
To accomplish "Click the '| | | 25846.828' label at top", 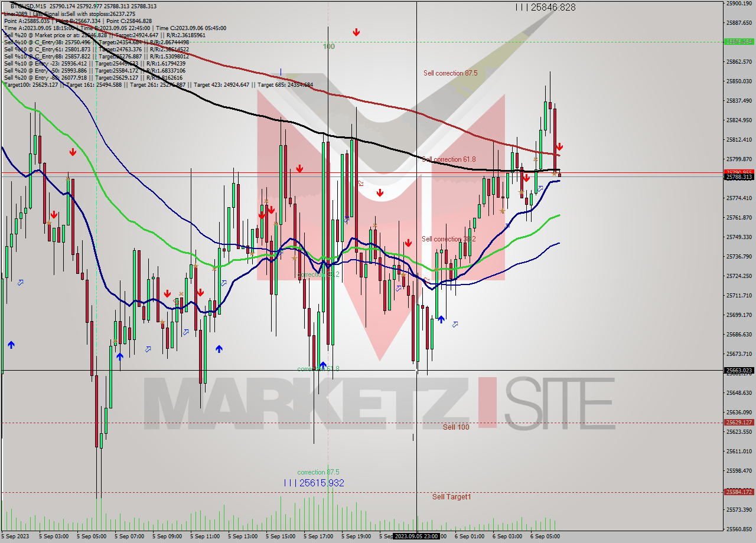I will [545, 7].
